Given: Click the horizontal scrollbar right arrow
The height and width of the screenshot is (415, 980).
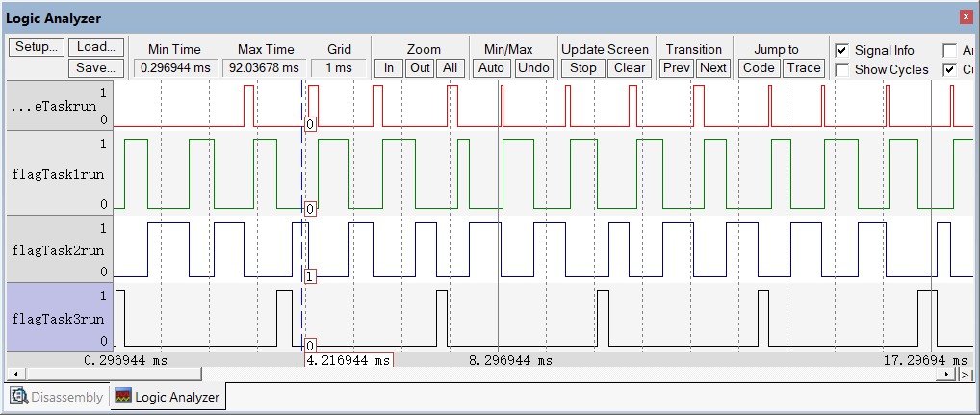Looking at the screenshot, I should (947, 374).
